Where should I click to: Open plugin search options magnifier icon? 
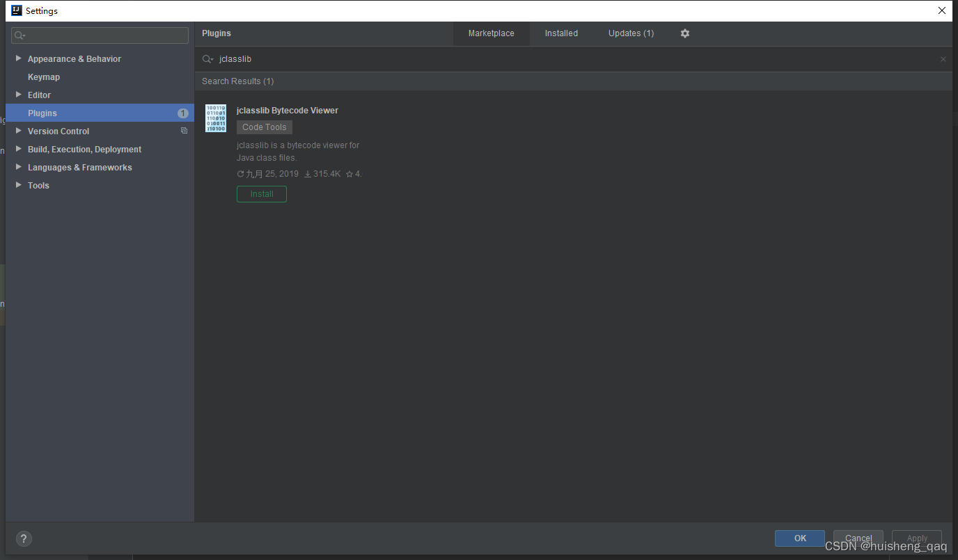(207, 59)
